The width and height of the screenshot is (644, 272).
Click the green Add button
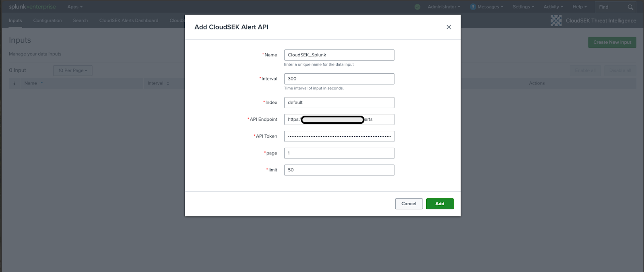(440, 204)
